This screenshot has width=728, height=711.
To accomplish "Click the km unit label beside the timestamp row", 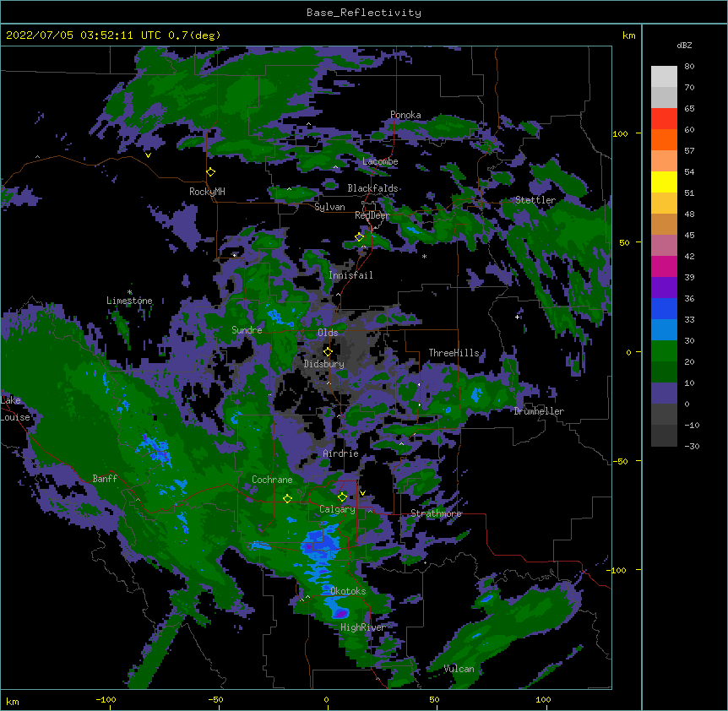I will 629,35.
